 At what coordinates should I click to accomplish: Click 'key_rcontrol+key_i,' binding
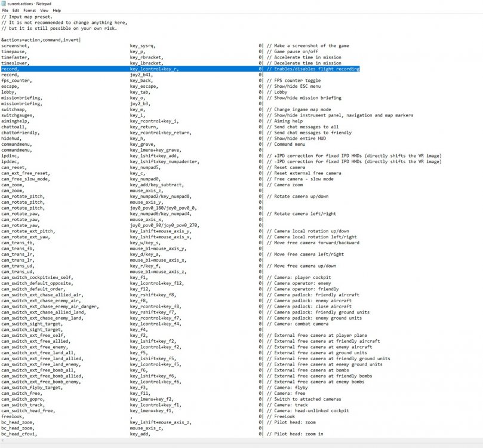154,121
